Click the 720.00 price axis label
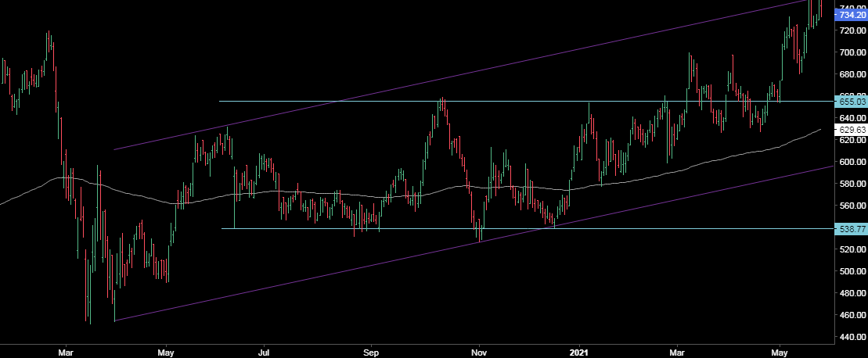 pos(852,30)
